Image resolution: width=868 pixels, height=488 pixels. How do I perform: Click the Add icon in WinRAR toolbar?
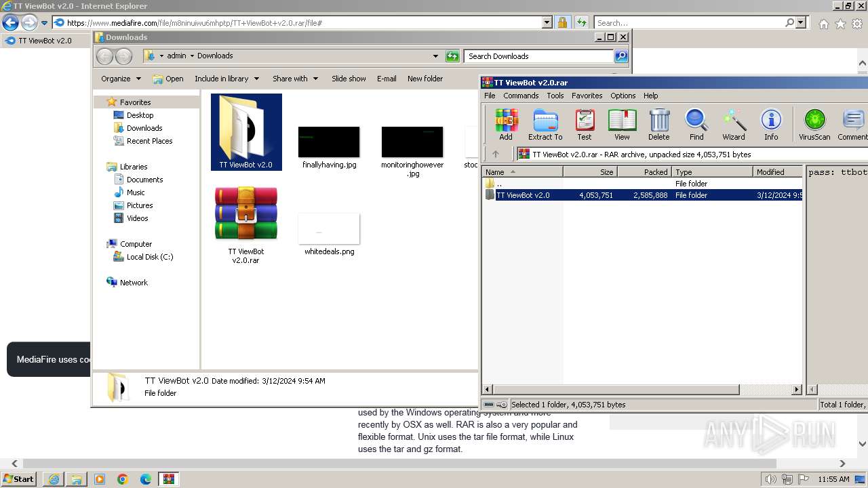[x=506, y=125]
